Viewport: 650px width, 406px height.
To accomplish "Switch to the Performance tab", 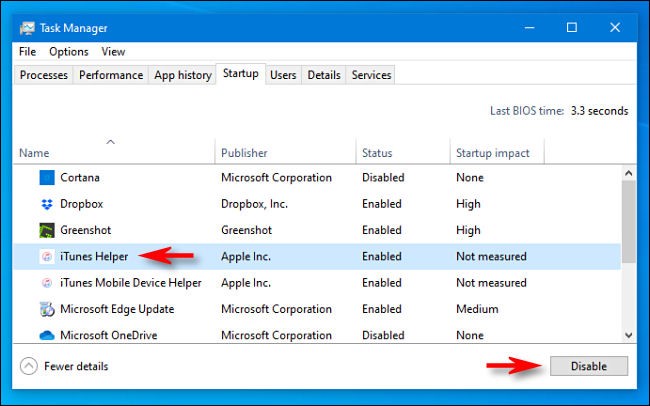I will coord(111,75).
